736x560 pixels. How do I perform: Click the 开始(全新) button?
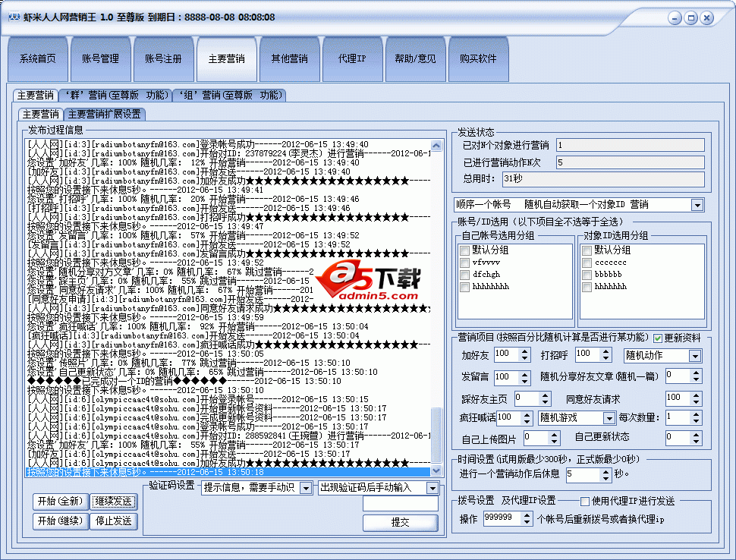[60, 502]
